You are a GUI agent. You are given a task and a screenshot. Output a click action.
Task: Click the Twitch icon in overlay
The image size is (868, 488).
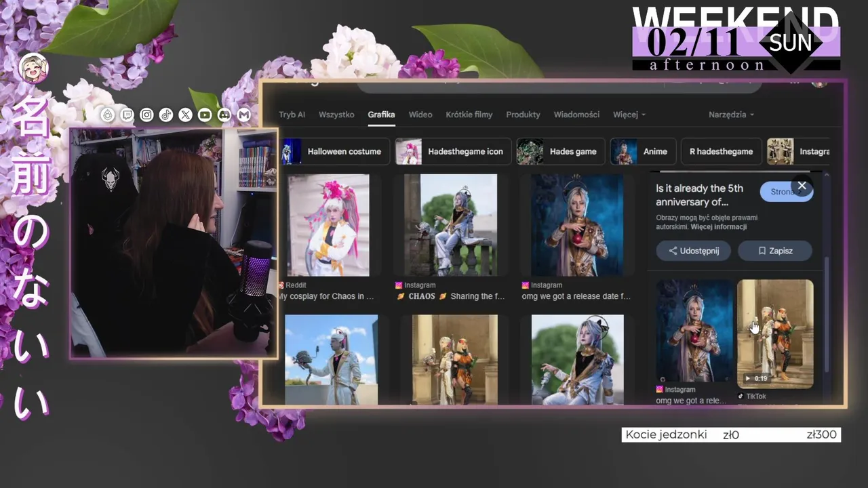coord(127,115)
